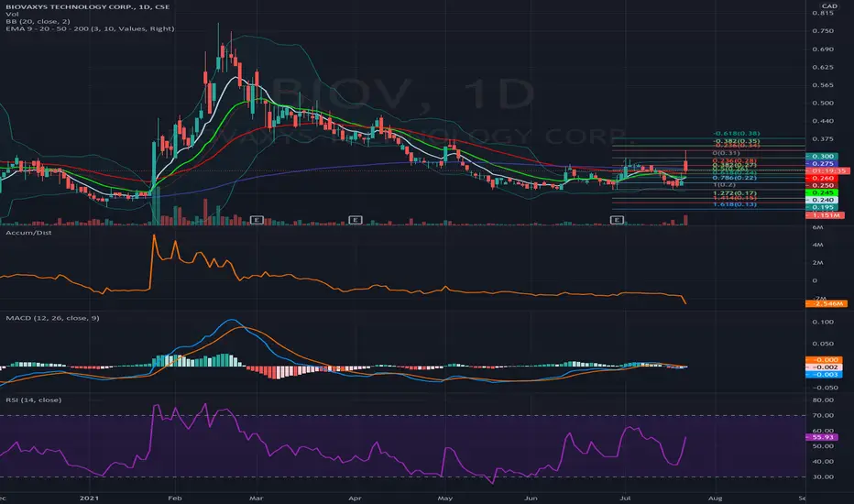Open the earnings E marker above April
The image size is (854, 504).
coord(356,220)
